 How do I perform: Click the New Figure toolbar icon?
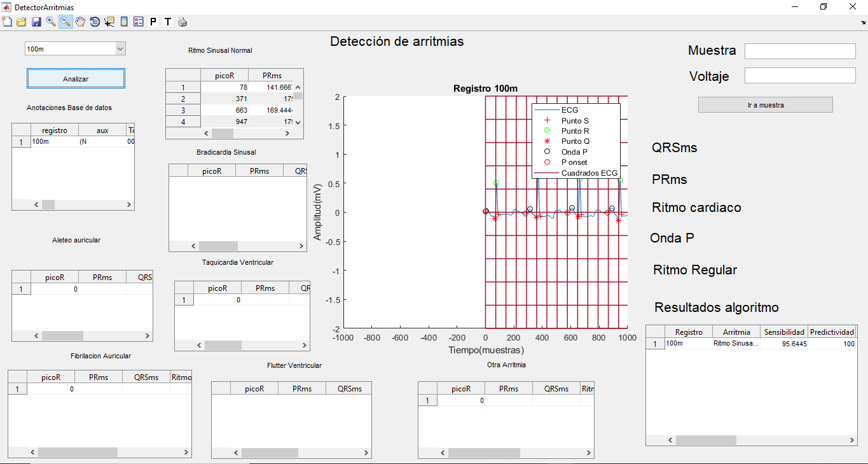(7, 22)
